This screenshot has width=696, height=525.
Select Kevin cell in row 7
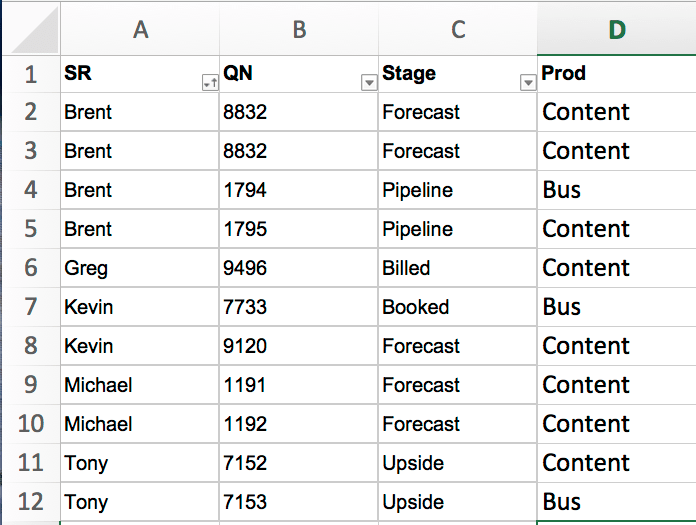140,307
